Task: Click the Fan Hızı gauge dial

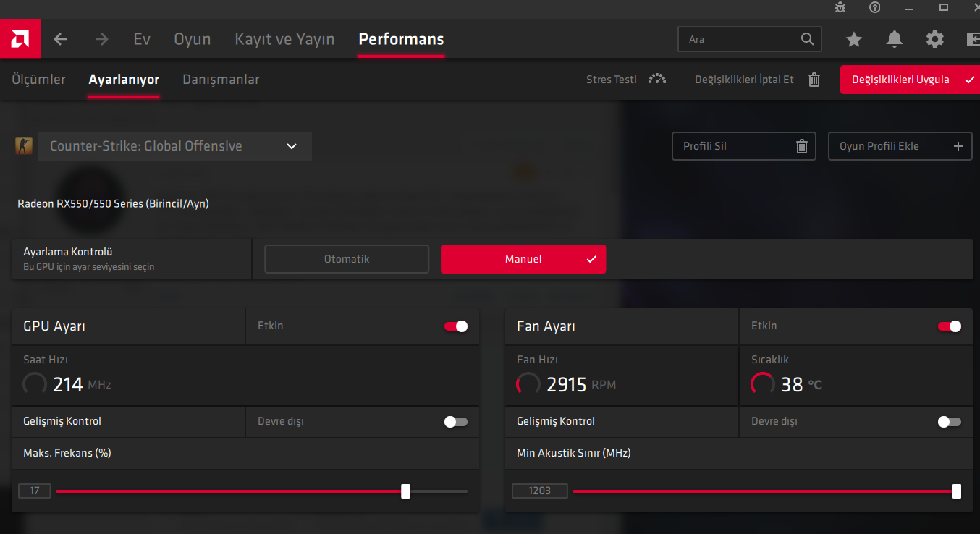Action: point(528,383)
